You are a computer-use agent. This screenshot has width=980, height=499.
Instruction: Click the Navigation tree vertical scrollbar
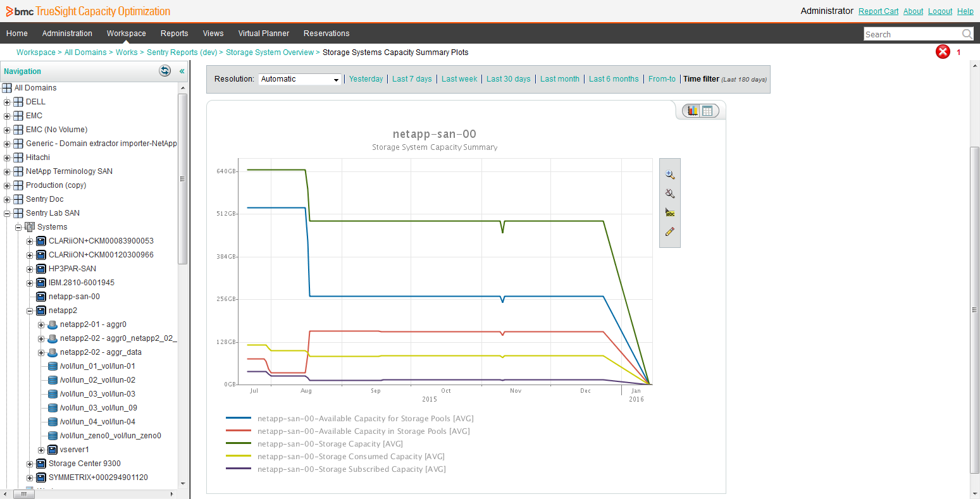click(183, 178)
